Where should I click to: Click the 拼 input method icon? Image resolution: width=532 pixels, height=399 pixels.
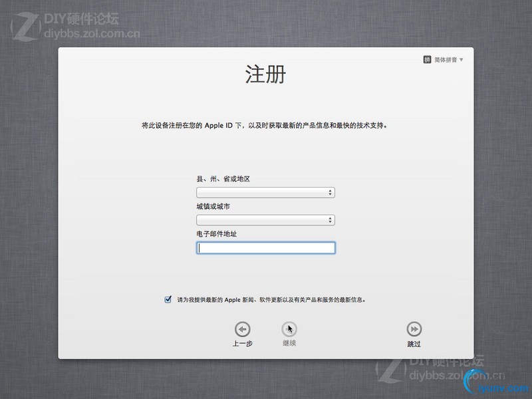[427, 60]
